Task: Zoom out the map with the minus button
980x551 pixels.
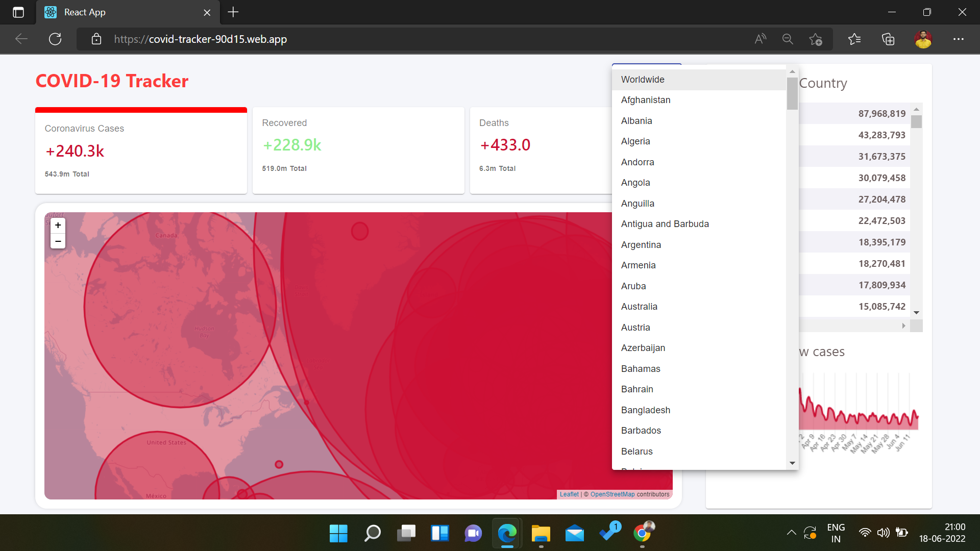Action: pos(58,241)
